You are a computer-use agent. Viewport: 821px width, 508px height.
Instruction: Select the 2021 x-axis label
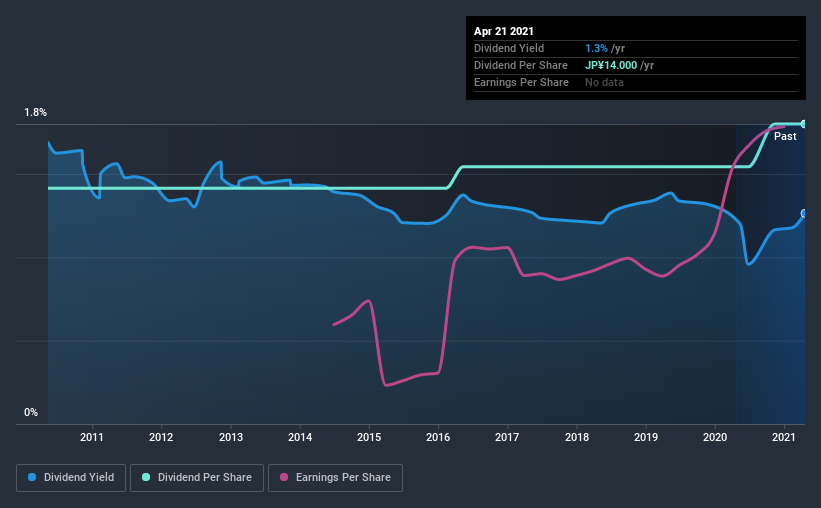(784, 437)
